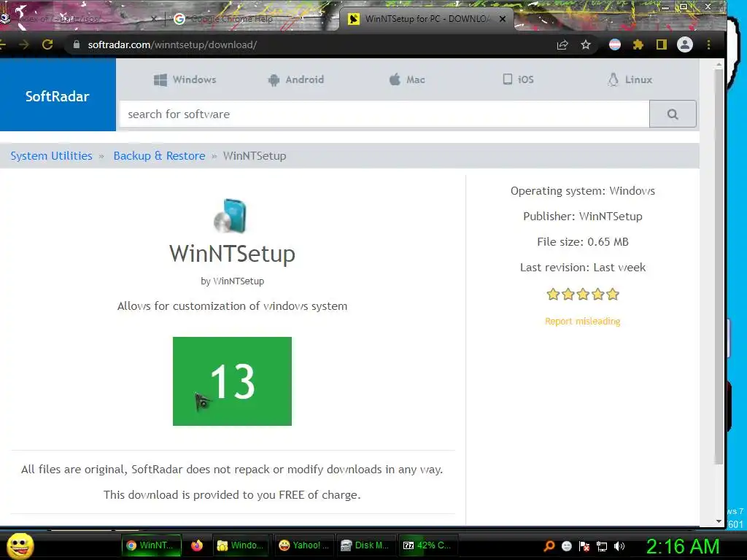The width and height of the screenshot is (747, 560).
Task: Open the Android category
Action: 296,79
